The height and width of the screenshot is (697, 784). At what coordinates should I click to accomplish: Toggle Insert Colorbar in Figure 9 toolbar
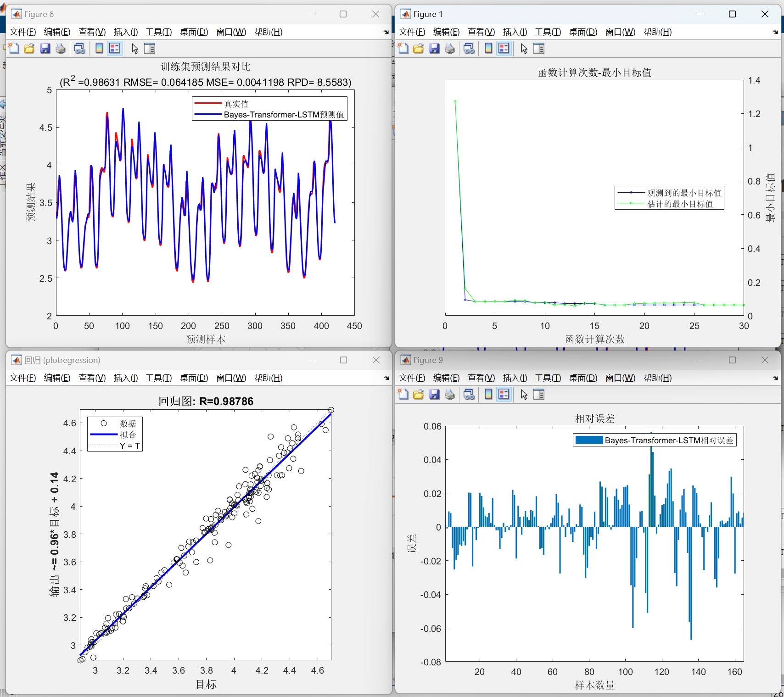click(x=488, y=394)
